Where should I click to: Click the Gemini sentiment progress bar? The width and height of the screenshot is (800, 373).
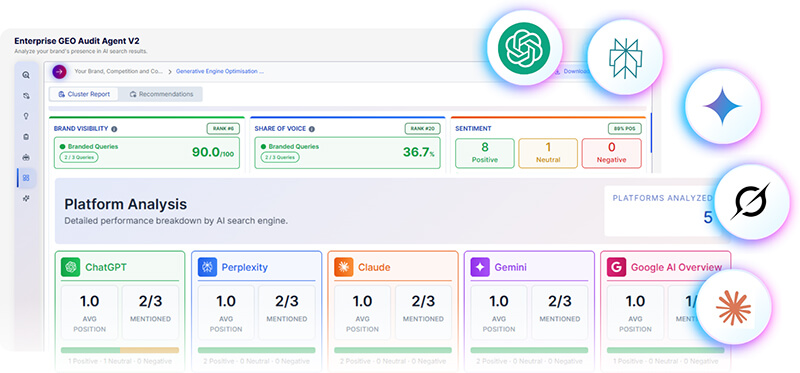click(x=529, y=351)
